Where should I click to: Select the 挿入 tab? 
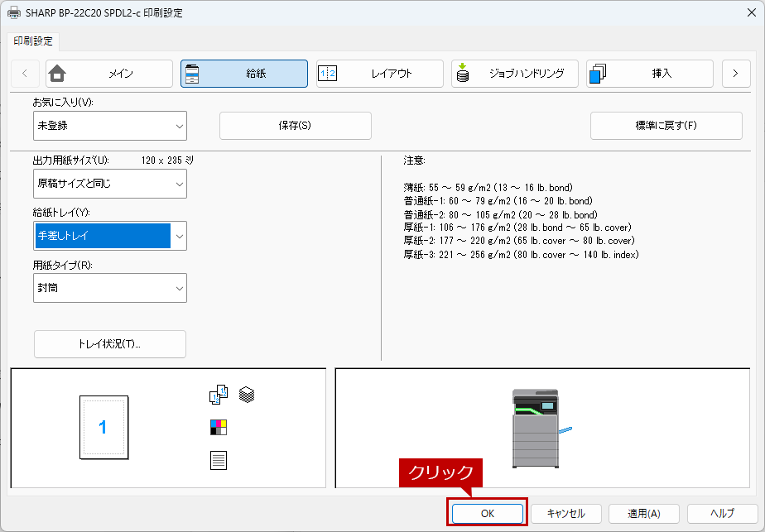click(x=649, y=74)
